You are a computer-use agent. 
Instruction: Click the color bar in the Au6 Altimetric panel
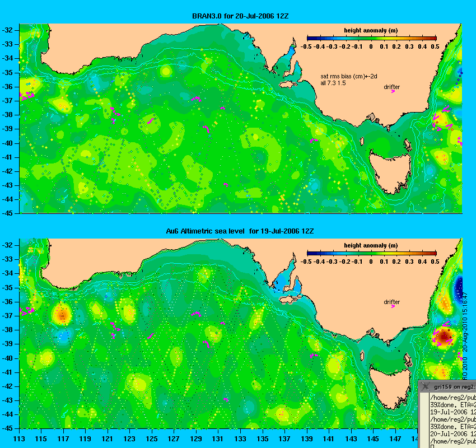[372, 253]
